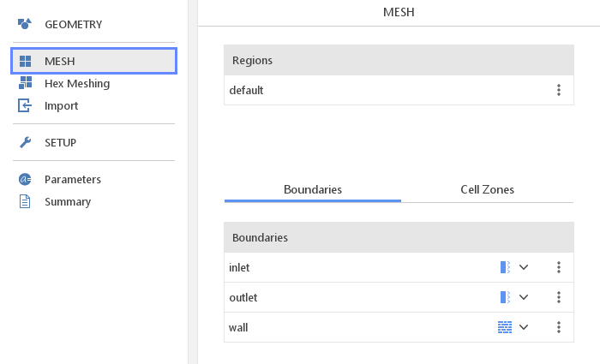
Task: Click the Mesh grid icon in sidebar
Action: (x=25, y=61)
